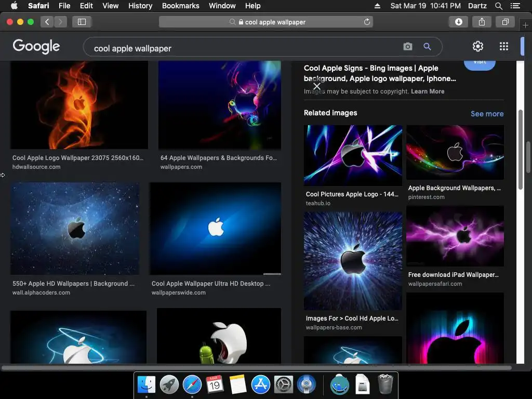Launch Launchpad rocket in Dock
The width and height of the screenshot is (532, 399).
(169, 384)
